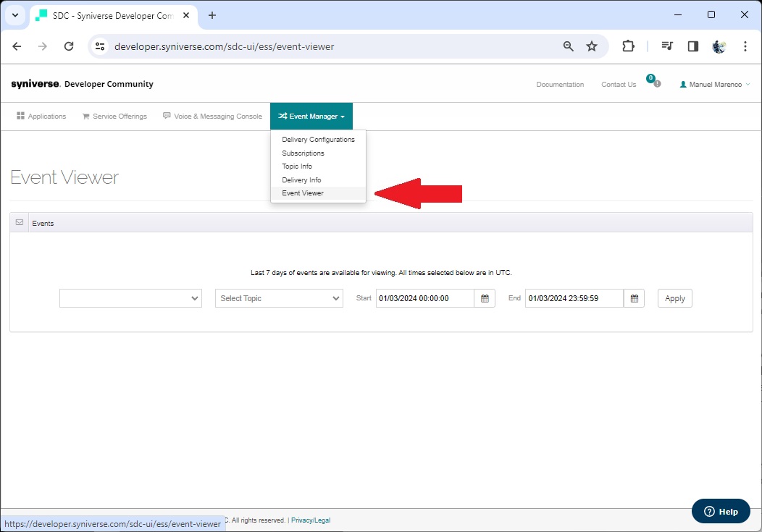
Task: Open the Privacy/Legal footer link
Action: pos(311,520)
